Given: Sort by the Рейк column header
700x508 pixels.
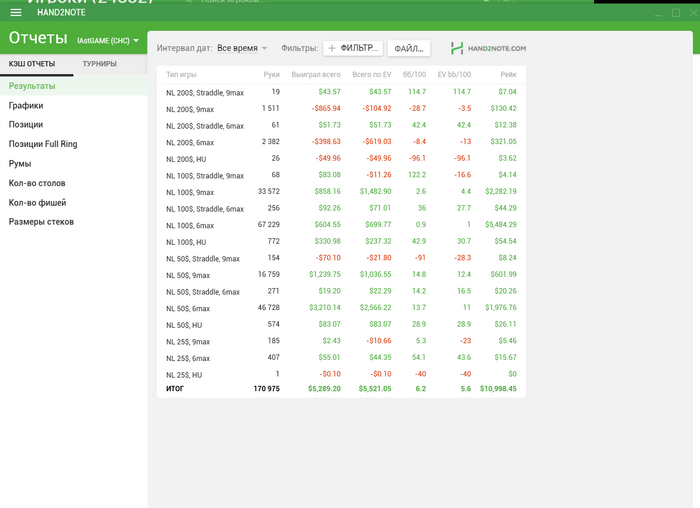Looking at the screenshot, I should click(508, 75).
